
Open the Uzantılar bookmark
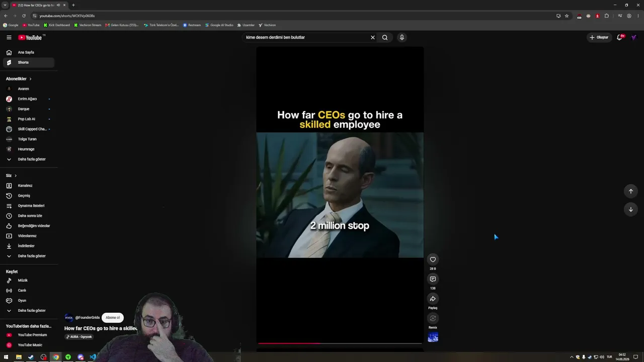[x=246, y=25]
